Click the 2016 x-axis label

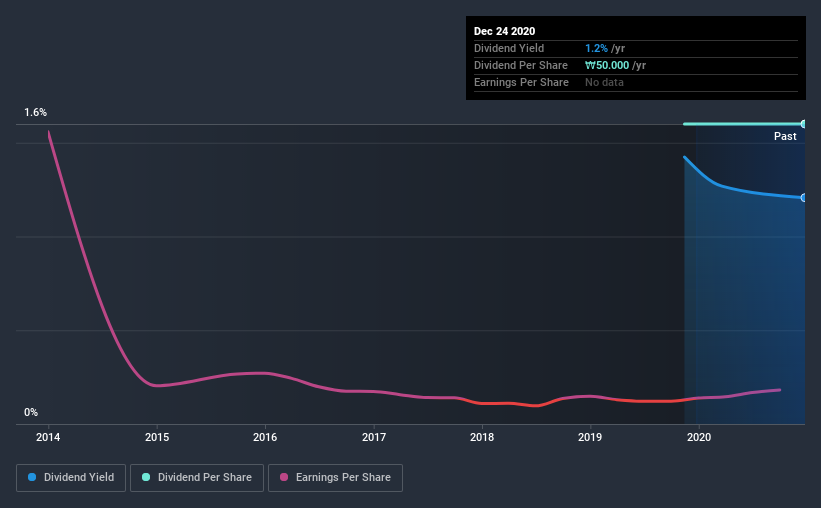[x=265, y=437]
